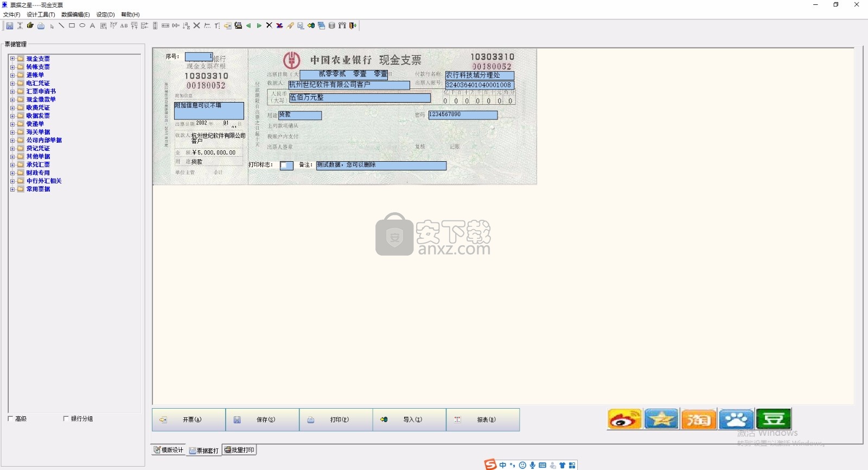Click the 导入(I) button

(410, 420)
